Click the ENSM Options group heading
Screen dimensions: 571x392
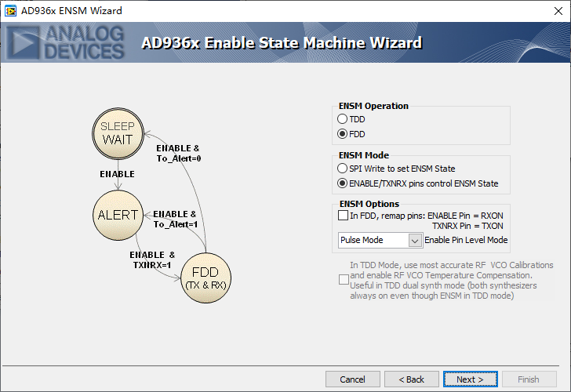369,204
